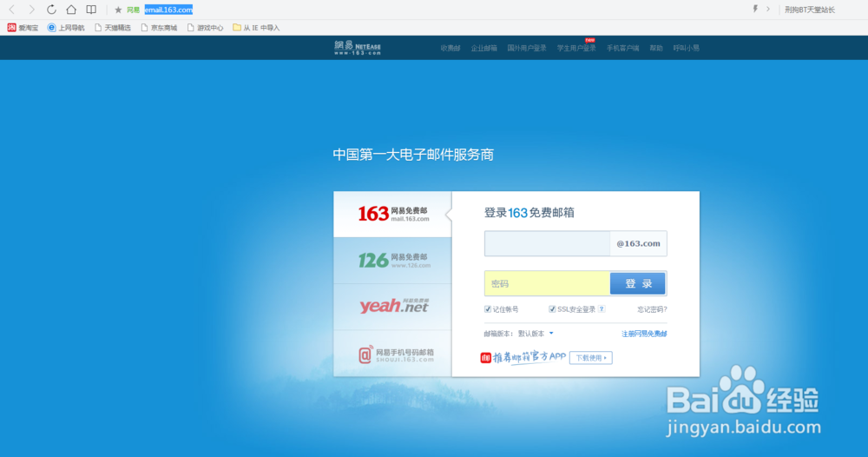This screenshot has height=457, width=868.
Task: Select the 163 网易免费邮 tab
Action: [x=392, y=214]
